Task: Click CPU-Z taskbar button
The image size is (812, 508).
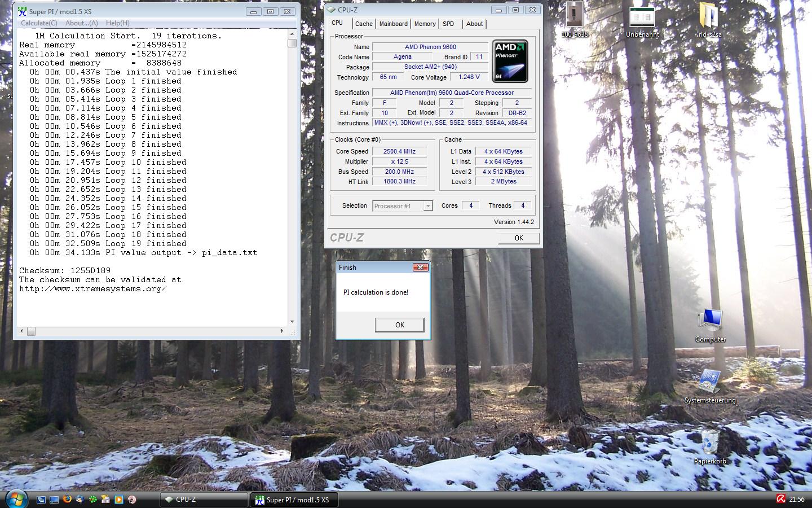Action: (x=204, y=500)
